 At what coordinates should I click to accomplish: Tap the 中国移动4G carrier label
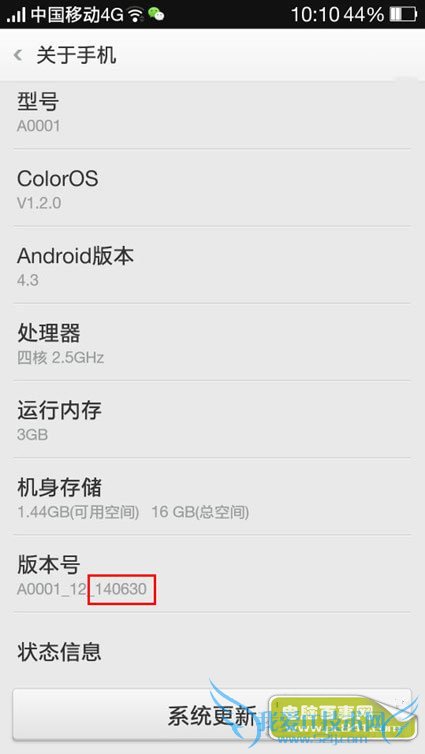point(77,15)
